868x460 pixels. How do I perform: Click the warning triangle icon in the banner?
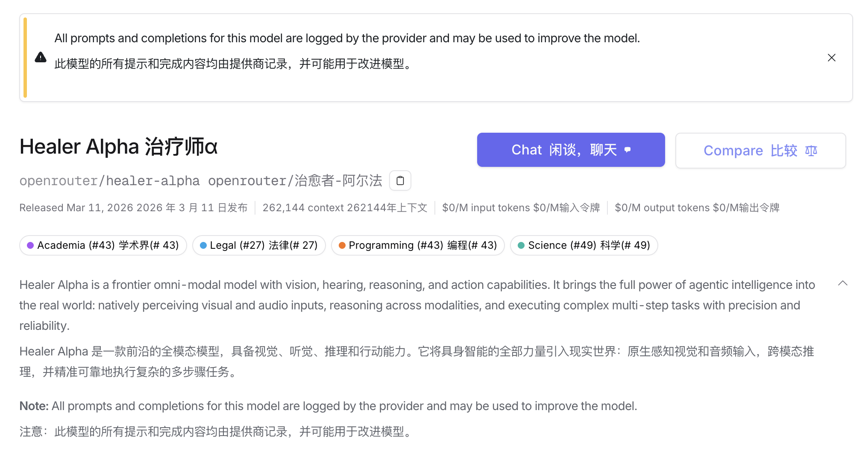[40, 57]
